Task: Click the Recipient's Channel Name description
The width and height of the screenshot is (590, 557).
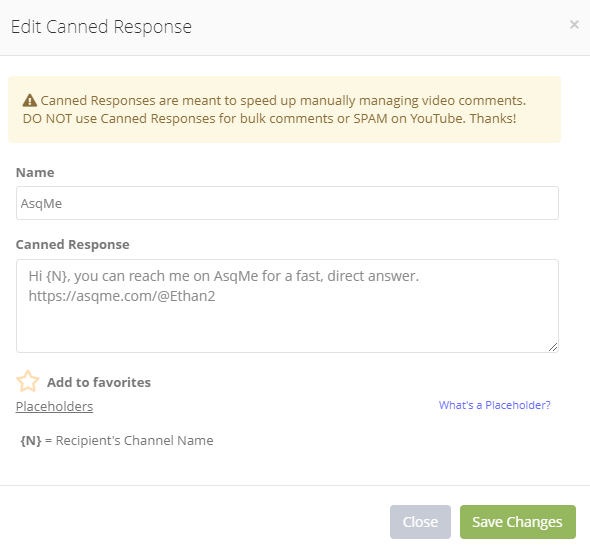Action: click(x=134, y=440)
